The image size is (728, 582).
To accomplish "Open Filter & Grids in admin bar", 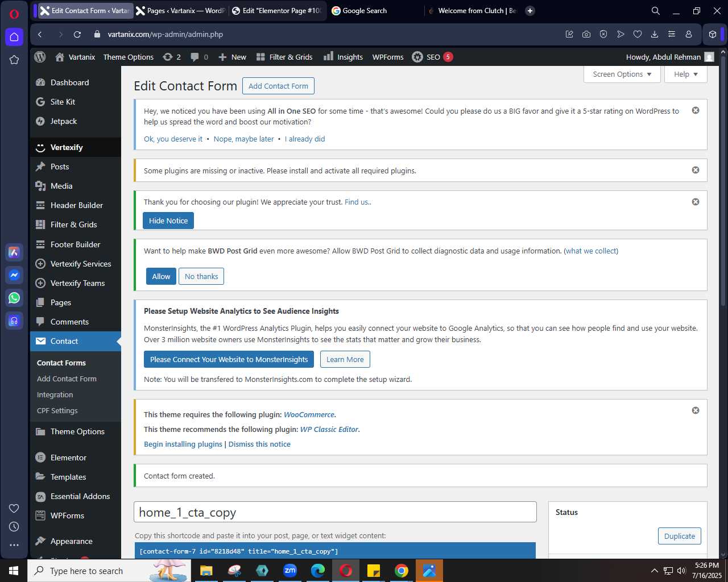I will click(x=284, y=57).
